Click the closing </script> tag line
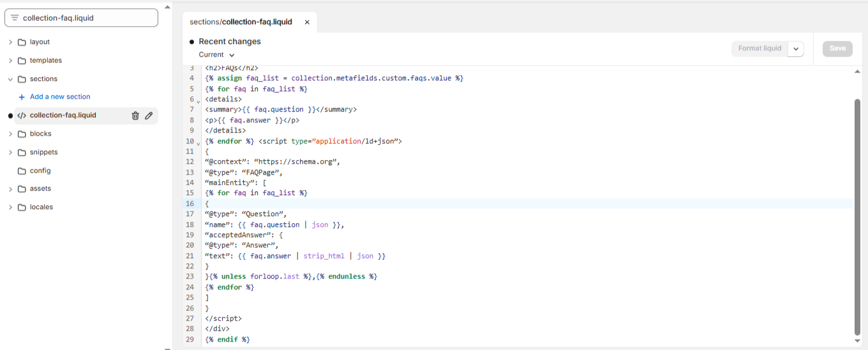Screen dimensions: 868x350 (x=223, y=319)
